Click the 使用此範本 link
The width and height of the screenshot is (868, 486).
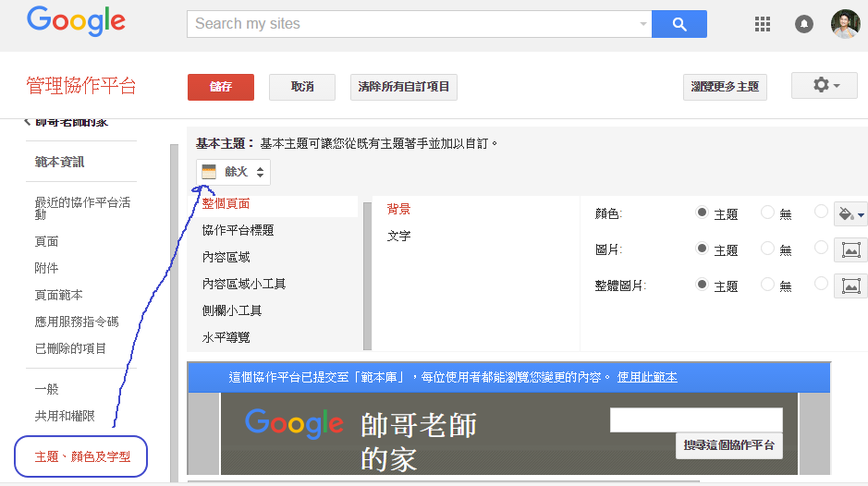(647, 377)
